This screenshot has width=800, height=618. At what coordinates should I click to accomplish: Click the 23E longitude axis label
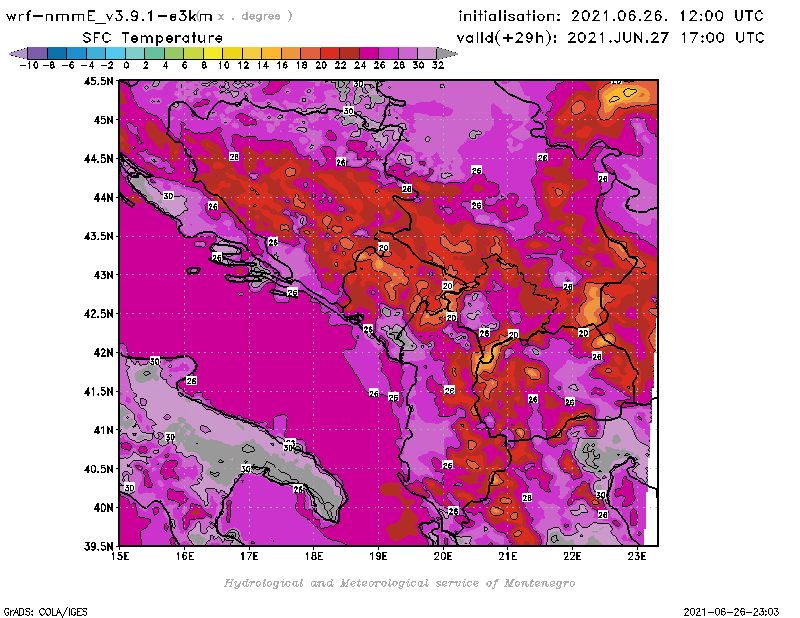click(x=637, y=556)
